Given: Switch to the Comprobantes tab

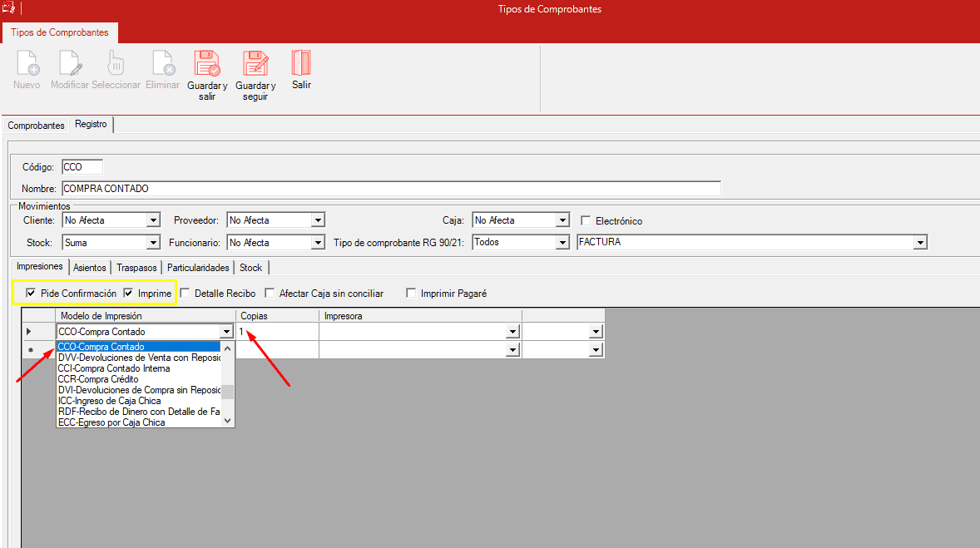Looking at the screenshot, I should coord(37,126).
